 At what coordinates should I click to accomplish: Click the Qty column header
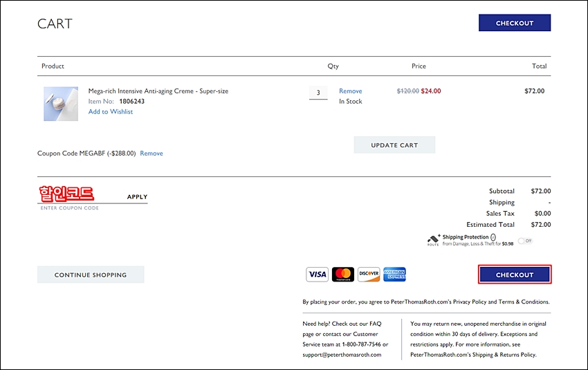tap(333, 66)
